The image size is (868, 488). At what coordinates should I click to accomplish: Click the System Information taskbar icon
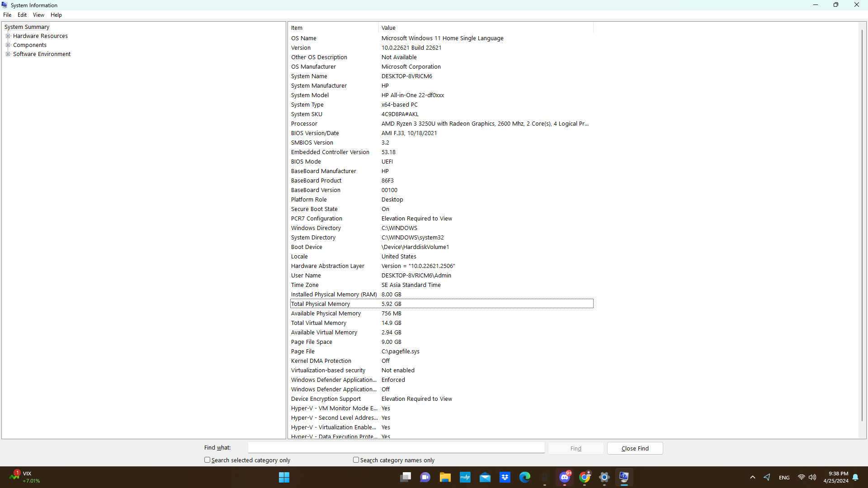624,477
